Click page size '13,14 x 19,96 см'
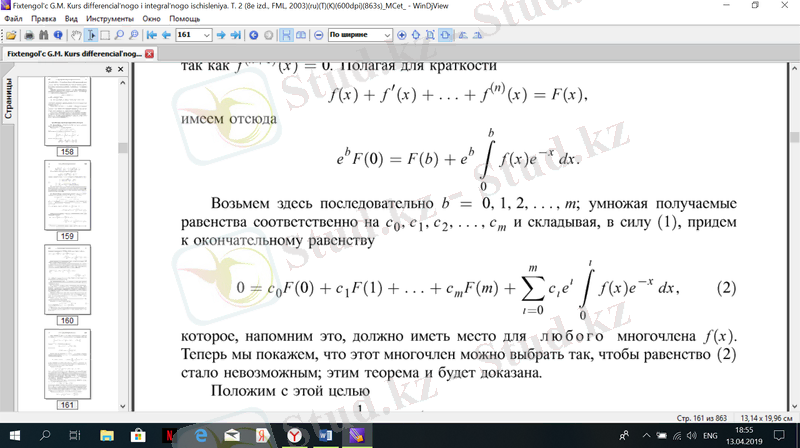 pyautogui.click(x=766, y=418)
